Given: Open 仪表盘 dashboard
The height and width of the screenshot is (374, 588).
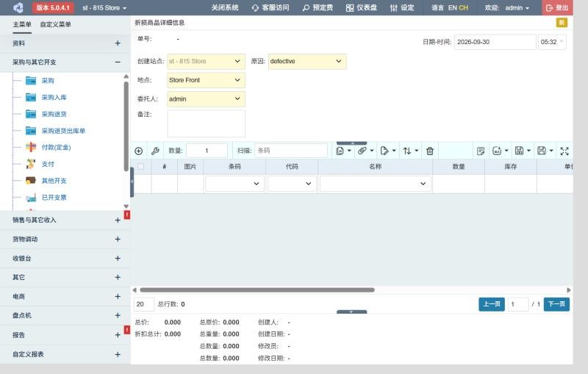Looking at the screenshot, I should coord(361,7).
